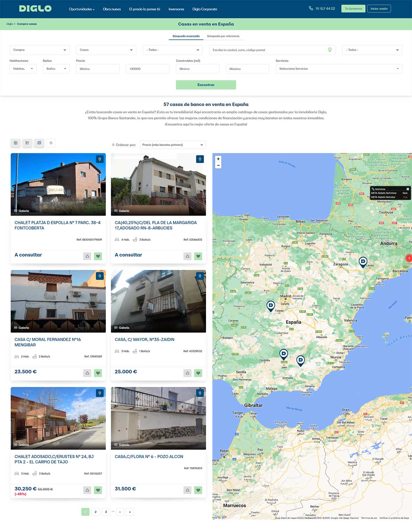Open the Oportunidades menu

tap(81, 9)
